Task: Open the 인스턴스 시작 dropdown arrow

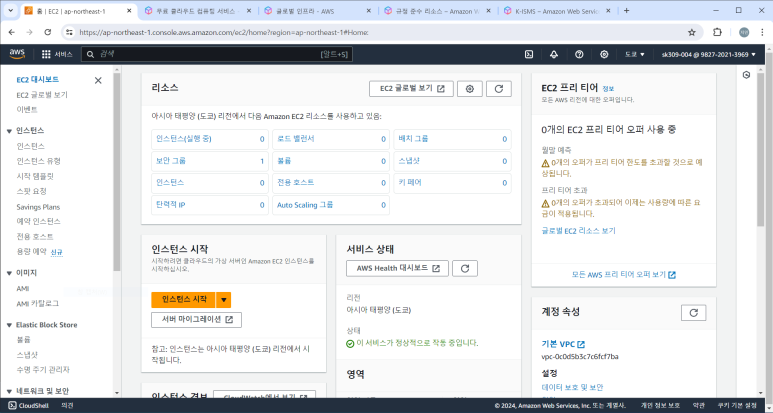Action: click(x=224, y=300)
